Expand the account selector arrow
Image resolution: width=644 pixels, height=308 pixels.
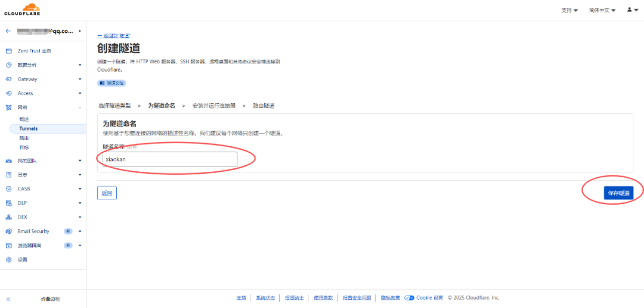pos(80,31)
